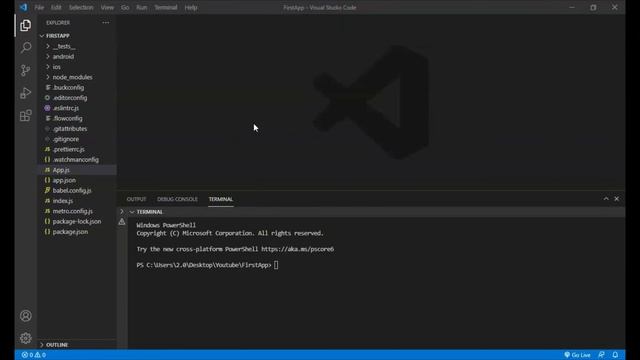Viewport: 640px width, 360px height.
Task: Expand the node_modules folder
Action: click(x=77, y=77)
